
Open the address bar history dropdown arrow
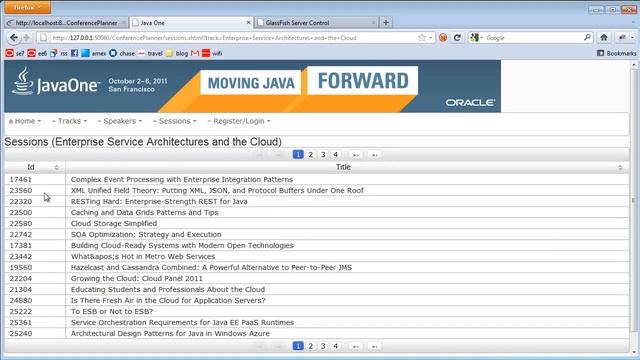pyautogui.click(x=431, y=38)
